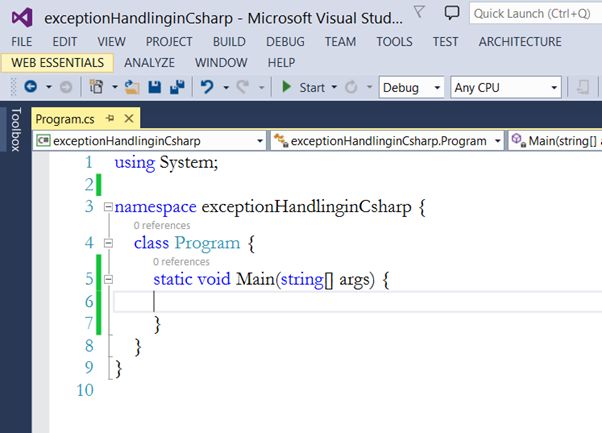Save the file with the Save icon

[155, 87]
